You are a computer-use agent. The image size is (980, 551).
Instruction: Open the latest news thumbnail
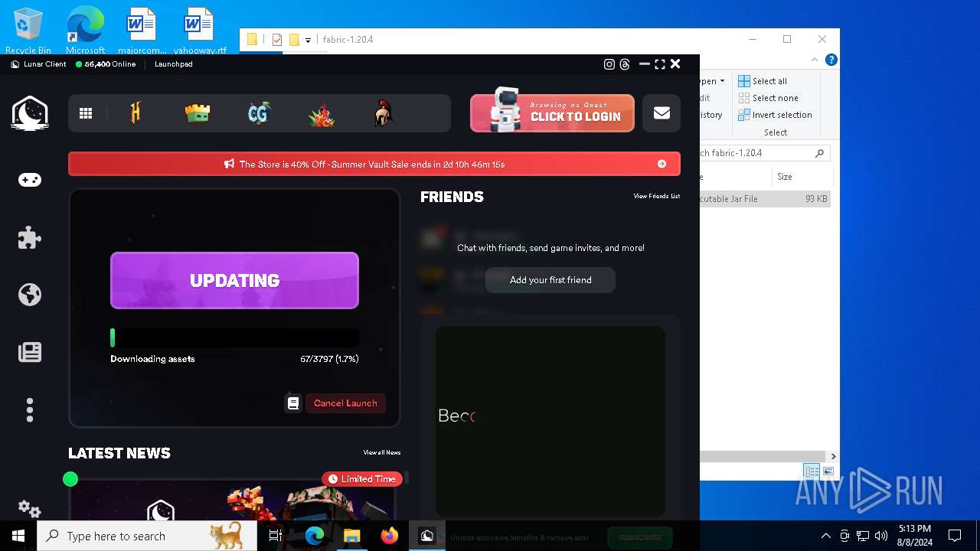232,500
